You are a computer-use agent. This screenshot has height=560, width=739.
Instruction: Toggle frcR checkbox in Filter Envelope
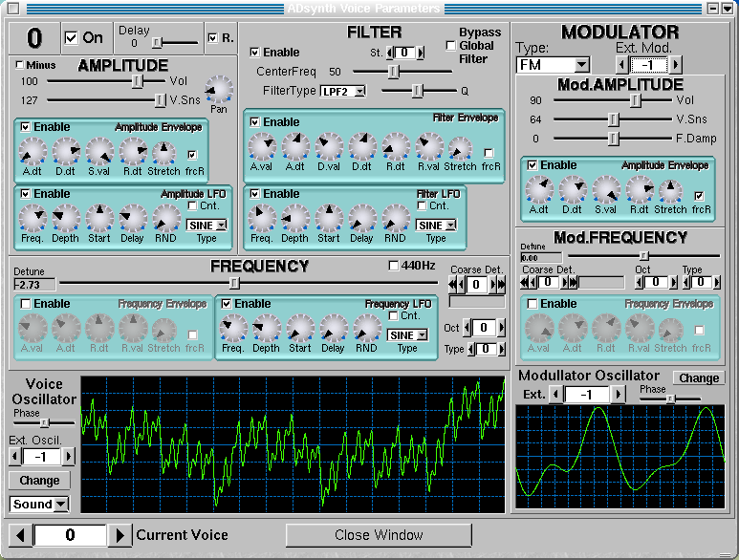(489, 153)
